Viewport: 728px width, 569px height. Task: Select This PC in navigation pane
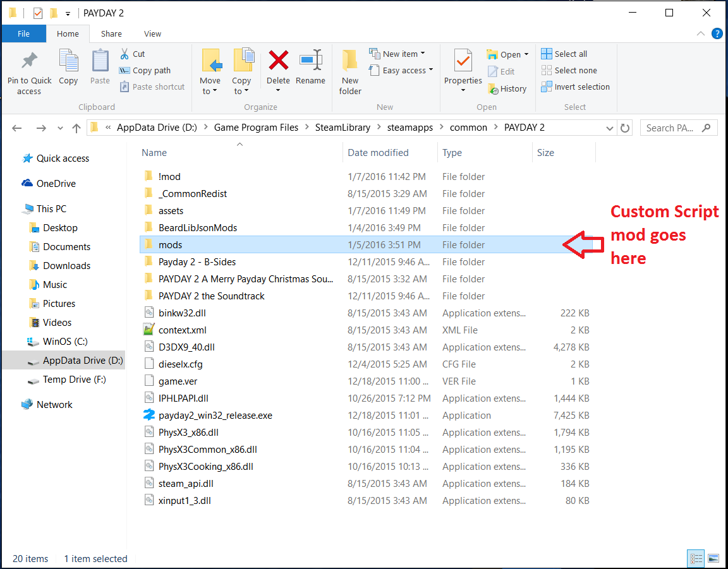[x=44, y=209]
